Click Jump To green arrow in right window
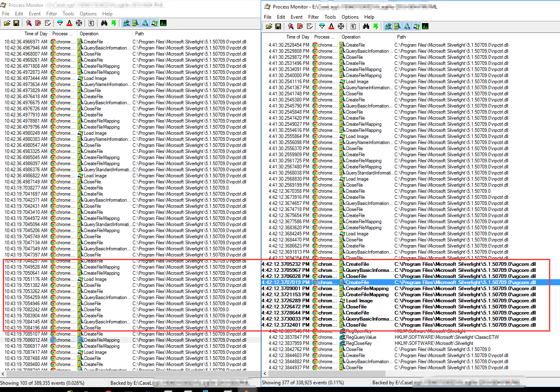The image size is (560, 392). pyautogui.click(x=376, y=26)
